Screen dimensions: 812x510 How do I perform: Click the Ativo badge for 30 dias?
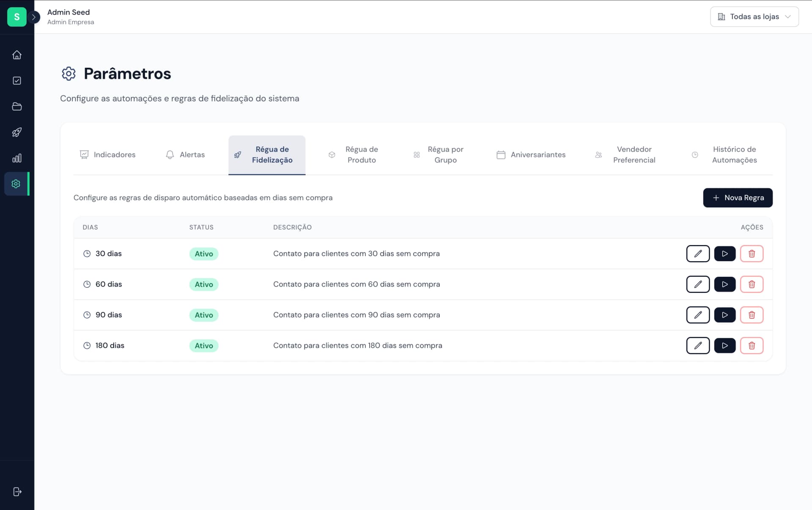[x=204, y=254]
